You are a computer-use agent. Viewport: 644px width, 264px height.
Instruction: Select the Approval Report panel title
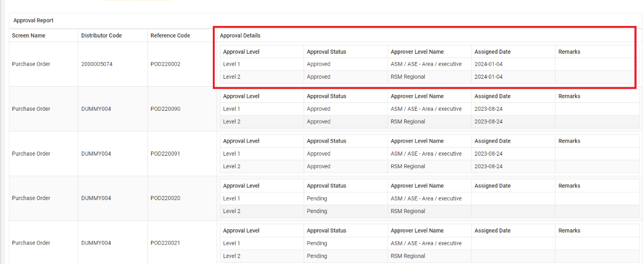(33, 21)
